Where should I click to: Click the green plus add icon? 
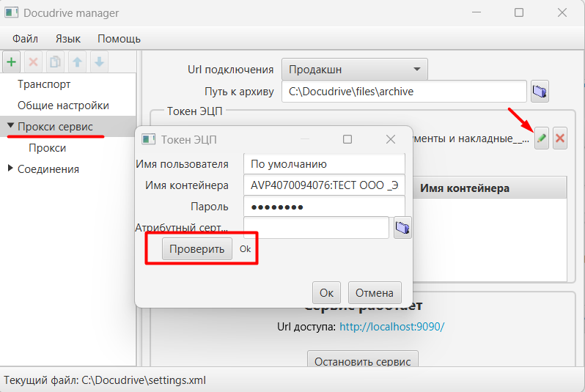point(12,62)
